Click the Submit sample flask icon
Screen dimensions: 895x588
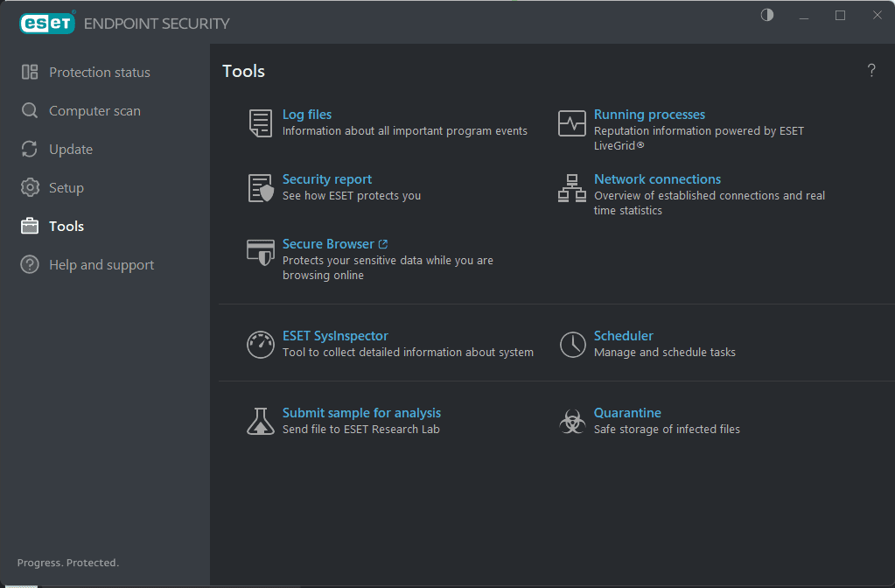pyautogui.click(x=261, y=421)
